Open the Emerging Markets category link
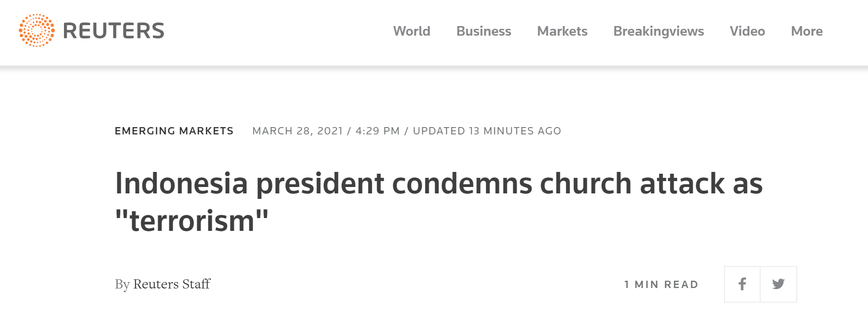868x315 pixels. 174,131
